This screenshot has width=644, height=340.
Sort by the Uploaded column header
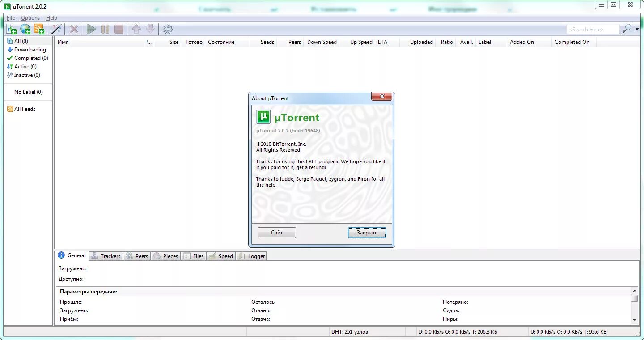(417, 42)
